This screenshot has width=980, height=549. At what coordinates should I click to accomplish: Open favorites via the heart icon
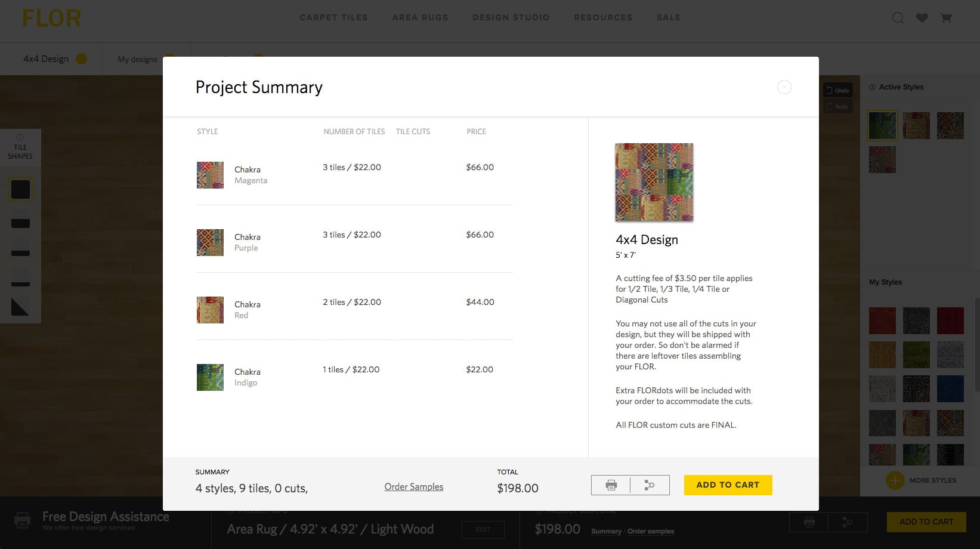pyautogui.click(x=922, y=18)
